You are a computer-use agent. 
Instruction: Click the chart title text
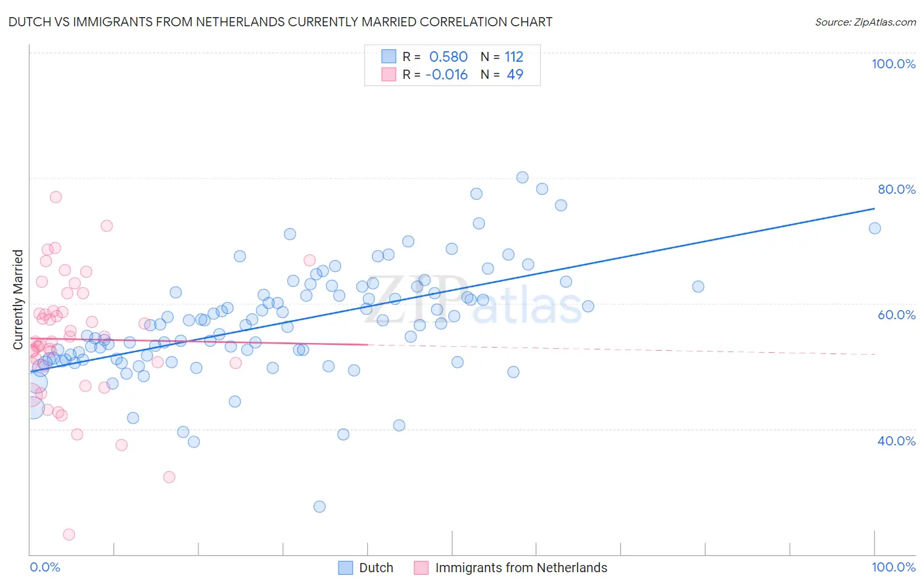[x=281, y=22]
